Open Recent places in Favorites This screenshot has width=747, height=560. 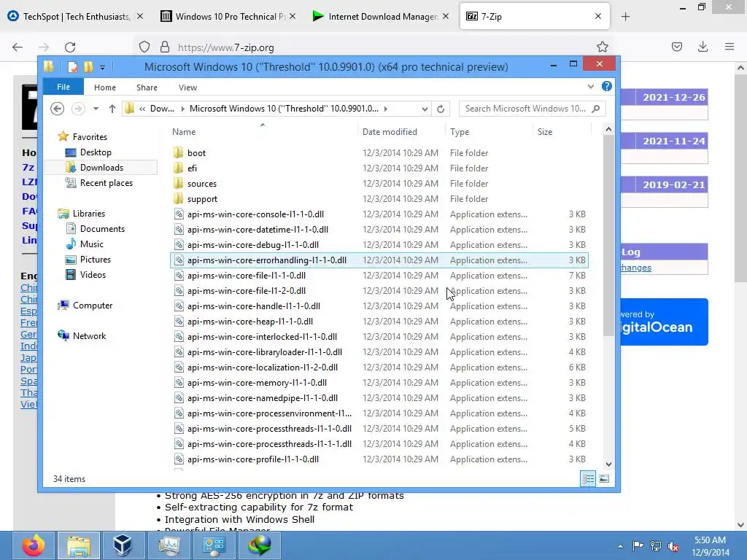point(106,183)
